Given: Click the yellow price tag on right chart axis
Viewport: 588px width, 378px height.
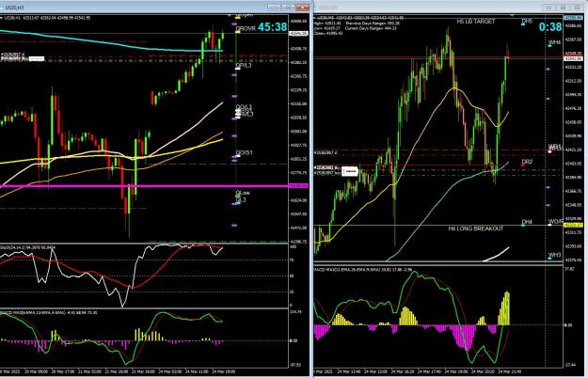Looking at the screenshot, I should pyautogui.click(x=573, y=225).
